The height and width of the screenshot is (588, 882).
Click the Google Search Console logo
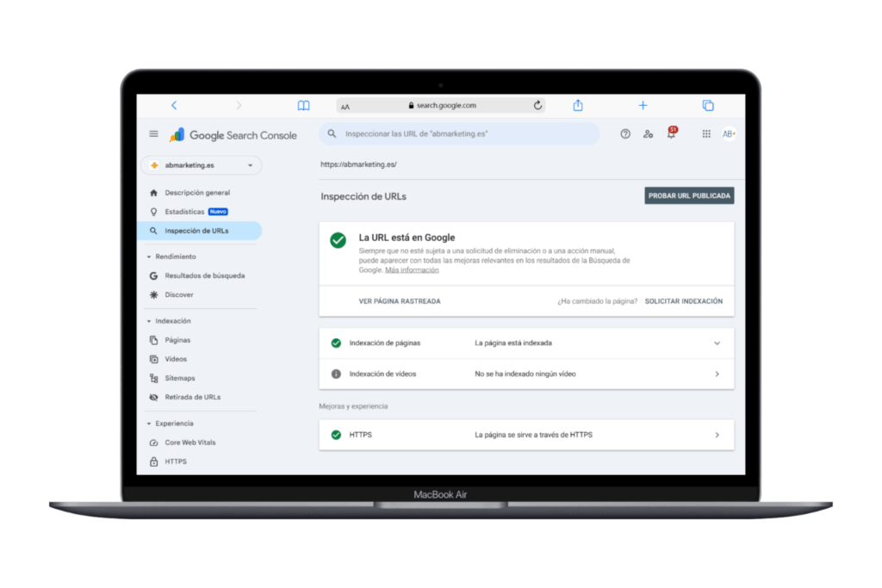coord(233,135)
